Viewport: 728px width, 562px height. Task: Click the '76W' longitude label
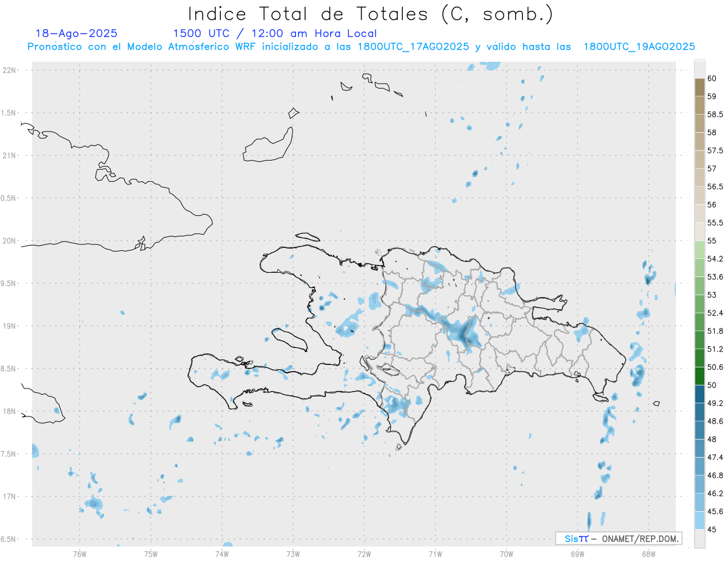79,554
